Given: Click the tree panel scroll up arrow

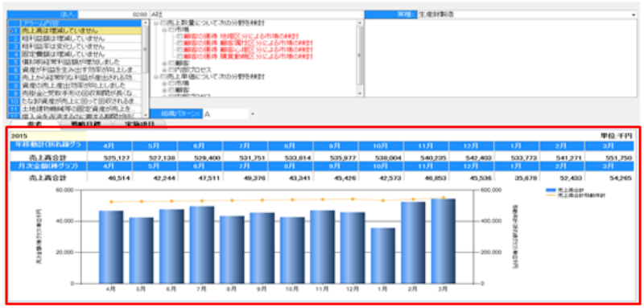Looking at the screenshot, I should (x=360, y=23).
